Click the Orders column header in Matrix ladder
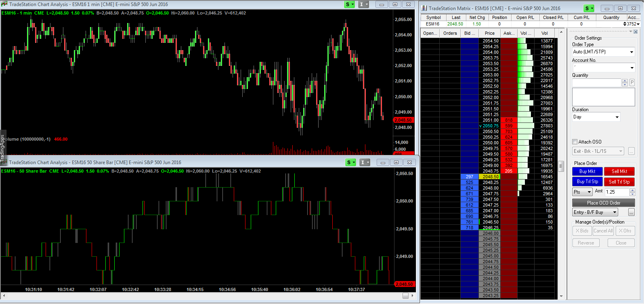644x304 pixels. pos(450,33)
